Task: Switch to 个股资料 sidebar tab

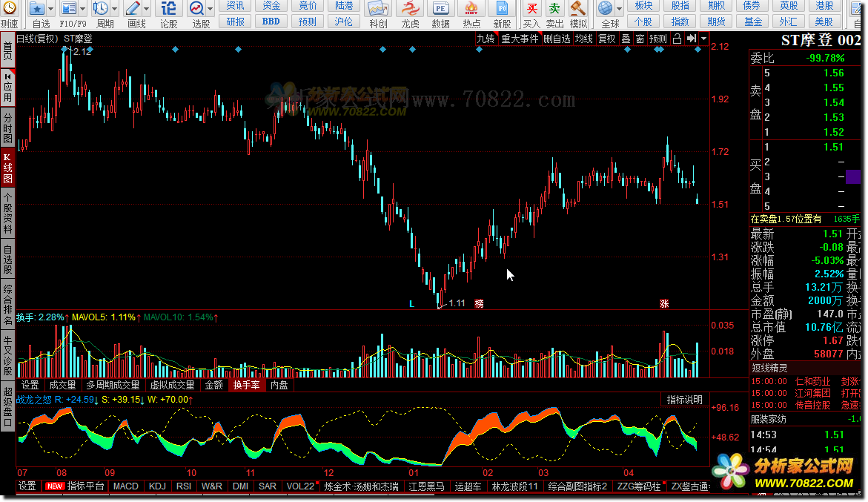Action: 7,213
